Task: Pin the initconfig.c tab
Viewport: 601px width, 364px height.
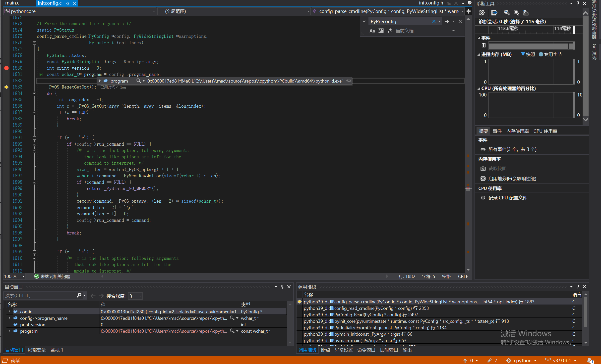Action: pyautogui.click(x=67, y=3)
